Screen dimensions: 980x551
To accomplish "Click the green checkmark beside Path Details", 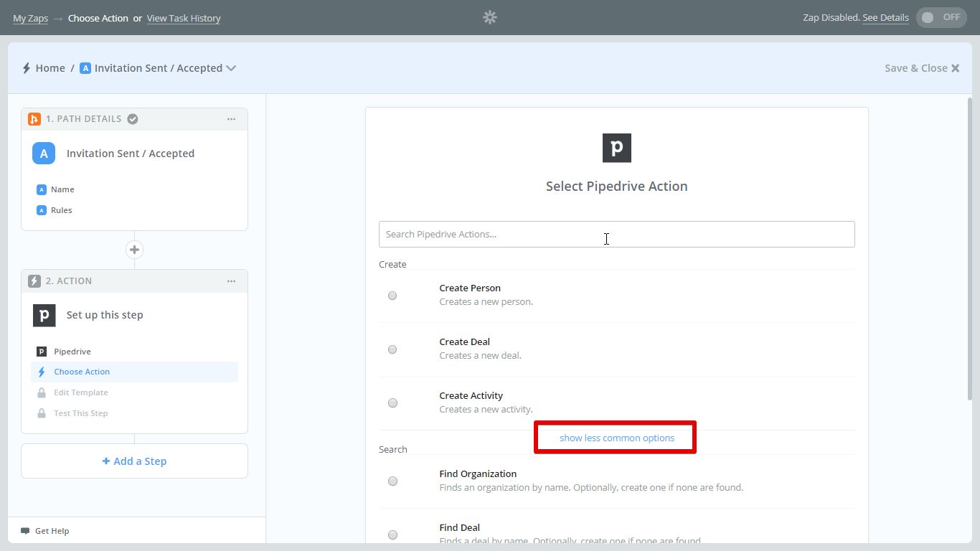I will [x=133, y=119].
